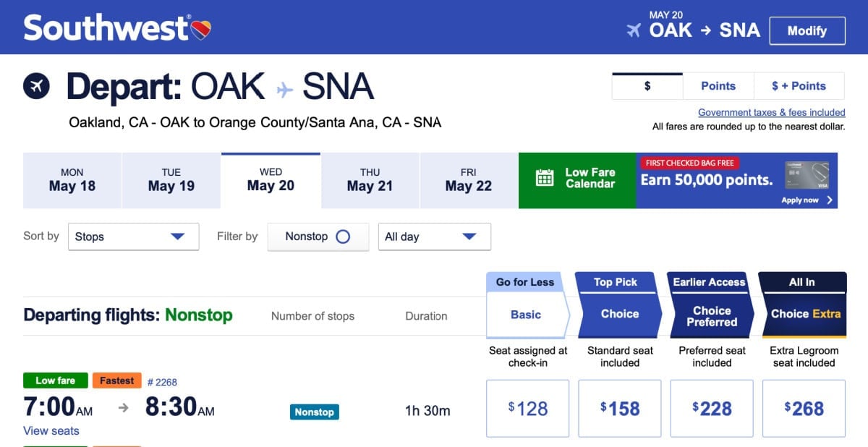868x447 pixels.
Task: Open the Stops sort dropdown
Action: (x=133, y=237)
